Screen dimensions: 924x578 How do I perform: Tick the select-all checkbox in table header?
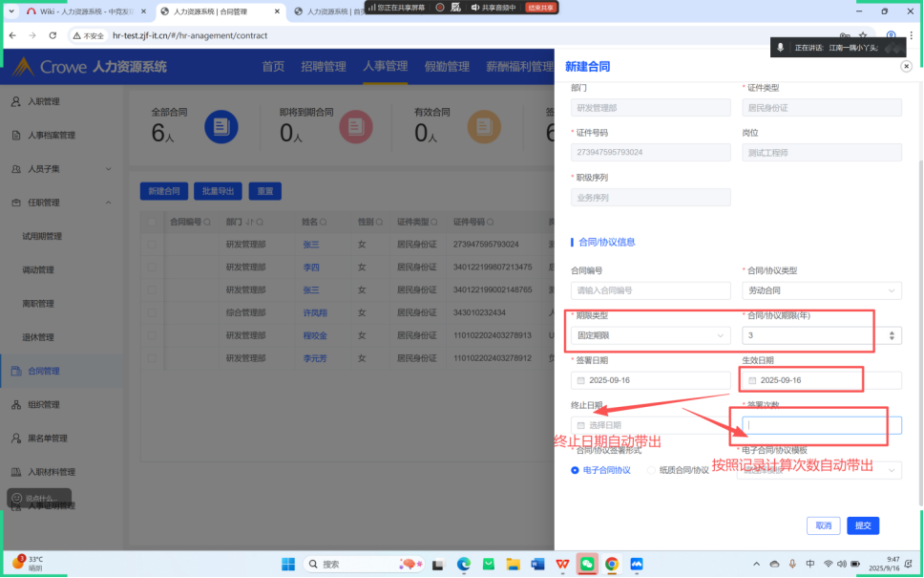[152, 223]
